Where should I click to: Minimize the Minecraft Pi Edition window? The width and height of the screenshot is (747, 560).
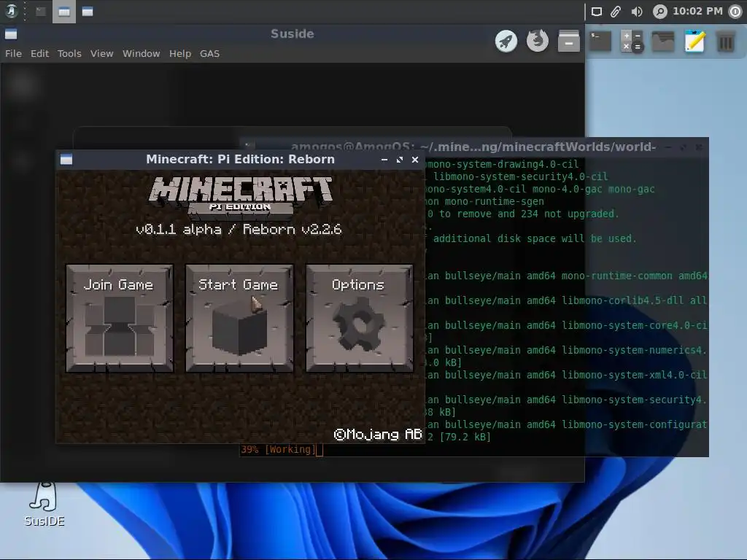384,160
